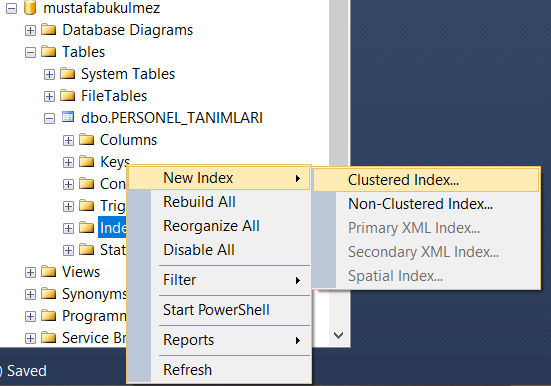Collapse dbo.PERSONEL_TANIMLARI table node
The width and height of the screenshot is (551, 386).
[x=49, y=118]
